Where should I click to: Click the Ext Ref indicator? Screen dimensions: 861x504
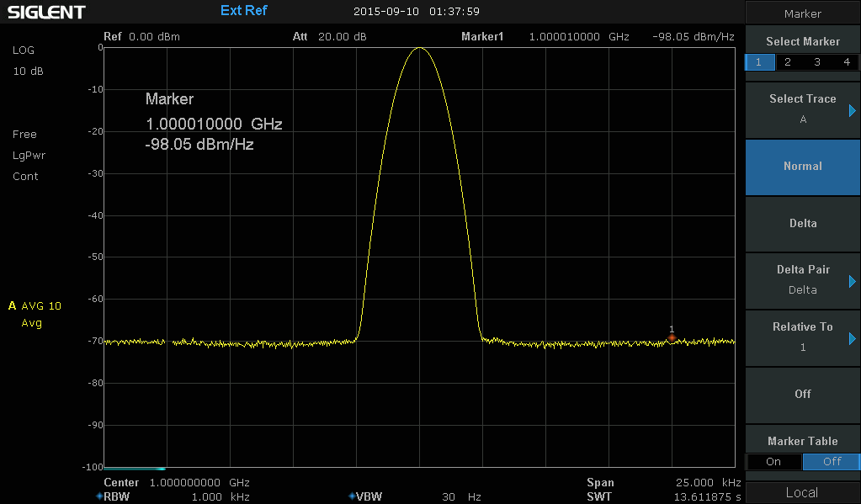point(244,10)
